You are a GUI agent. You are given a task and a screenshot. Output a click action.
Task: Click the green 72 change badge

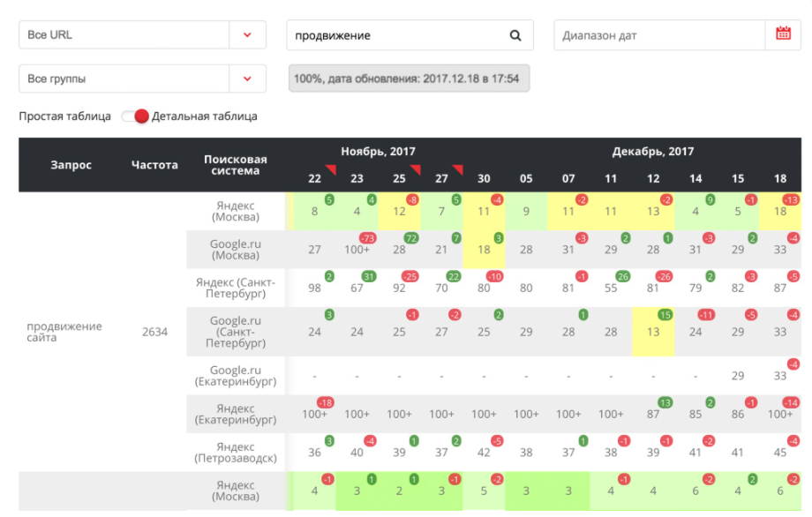[x=411, y=238]
